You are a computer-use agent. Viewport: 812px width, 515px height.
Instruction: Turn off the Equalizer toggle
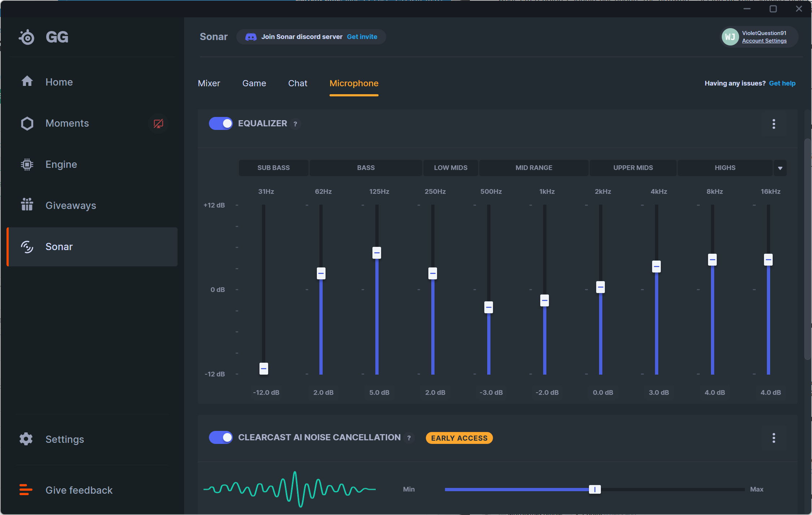(221, 123)
